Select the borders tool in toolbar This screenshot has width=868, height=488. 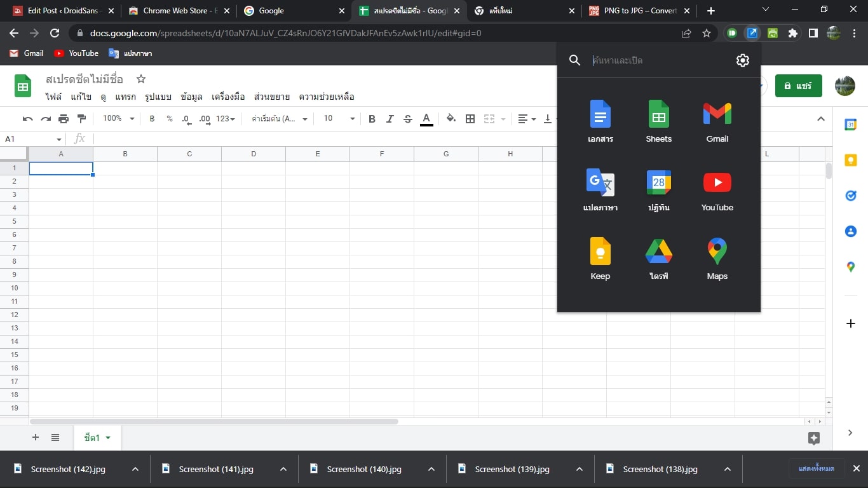coord(470,119)
